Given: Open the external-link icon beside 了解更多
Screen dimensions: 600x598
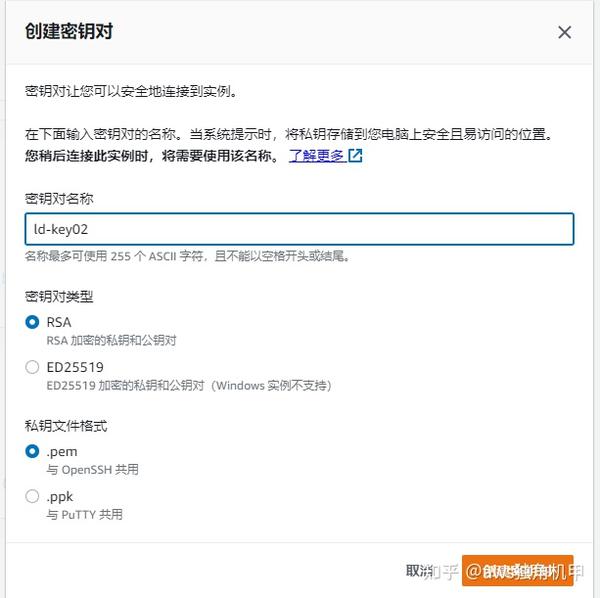Looking at the screenshot, I should point(355,156).
